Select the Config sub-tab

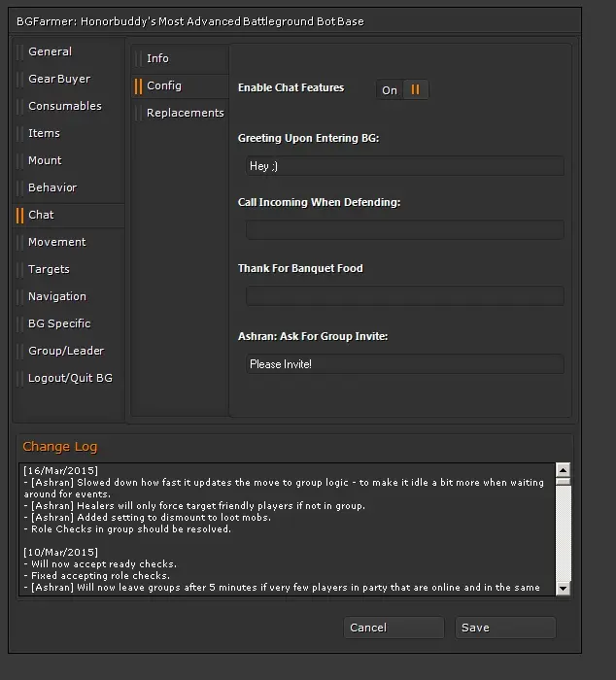coord(180,85)
